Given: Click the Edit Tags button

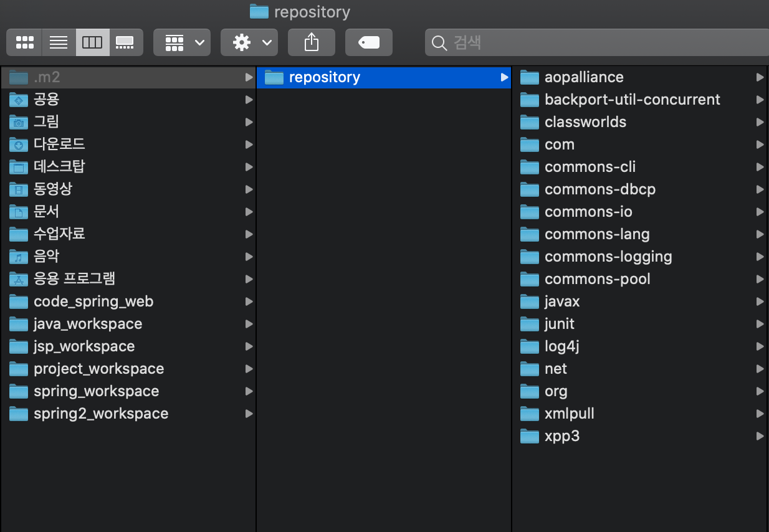Looking at the screenshot, I should coord(369,42).
